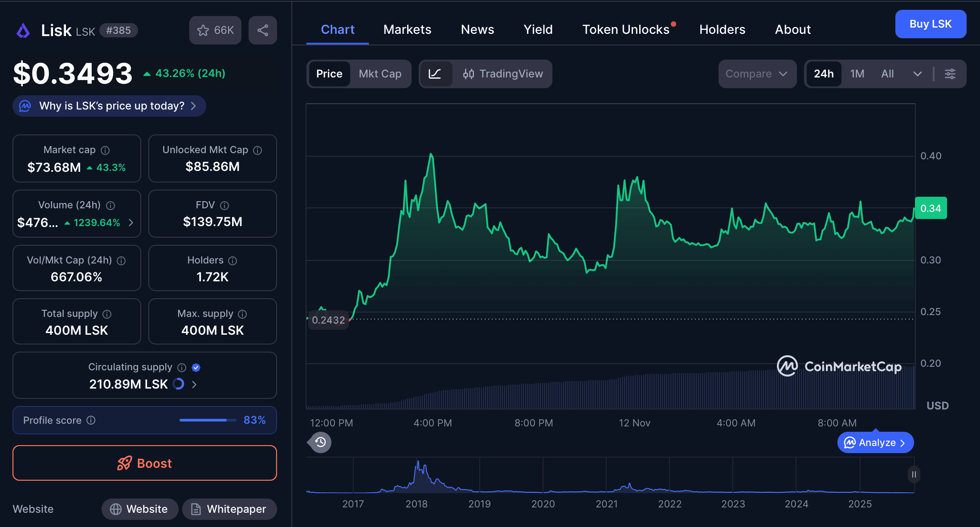980x527 pixels.
Task: Open the share options for Lisk
Action: (x=262, y=30)
